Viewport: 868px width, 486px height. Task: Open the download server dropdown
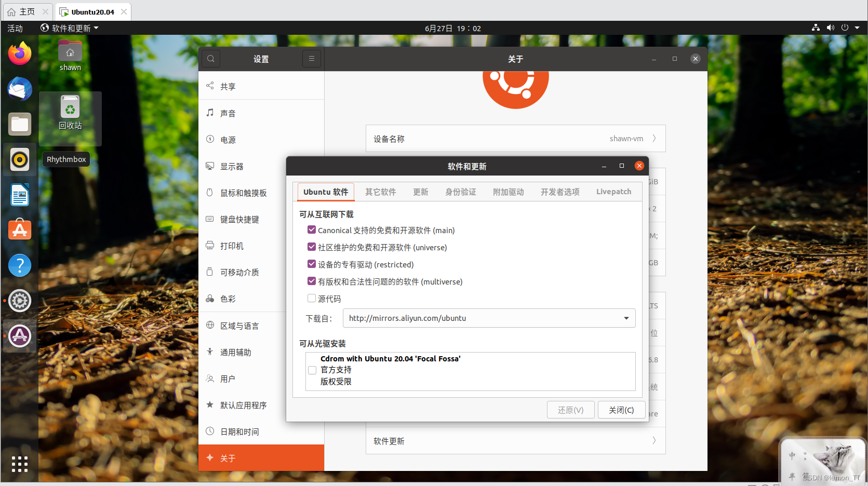click(626, 318)
